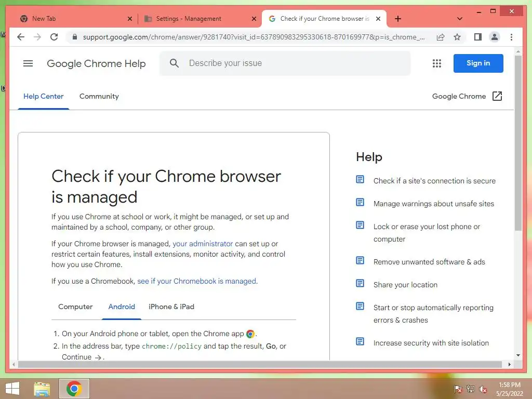Open Start or stop automatically reporting errors
Image resolution: width=532 pixels, height=399 pixels.
[x=433, y=314]
